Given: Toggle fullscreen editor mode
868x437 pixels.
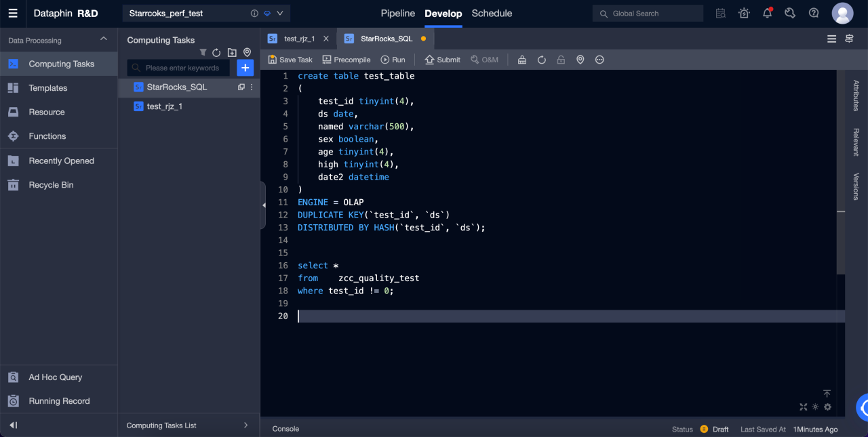Looking at the screenshot, I should tap(804, 407).
